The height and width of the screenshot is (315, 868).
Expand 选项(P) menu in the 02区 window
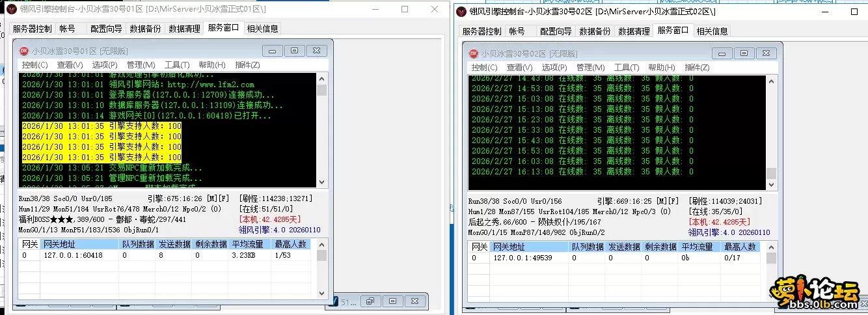tap(554, 68)
